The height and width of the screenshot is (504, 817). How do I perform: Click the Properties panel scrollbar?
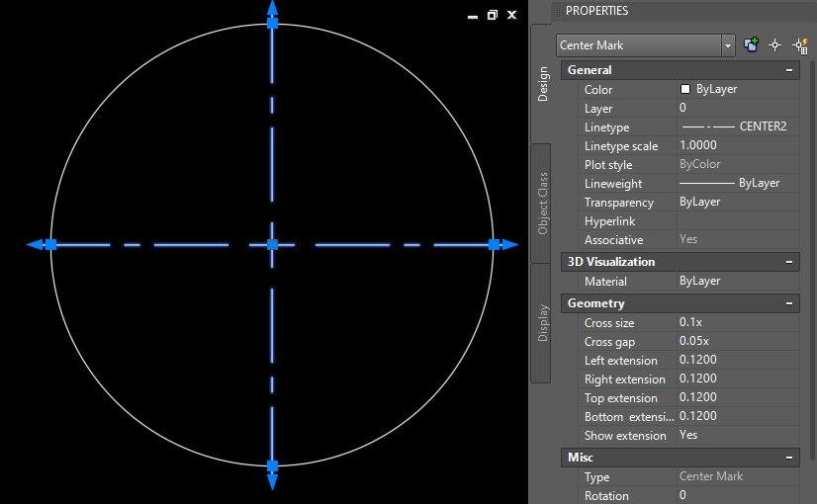tap(813, 260)
